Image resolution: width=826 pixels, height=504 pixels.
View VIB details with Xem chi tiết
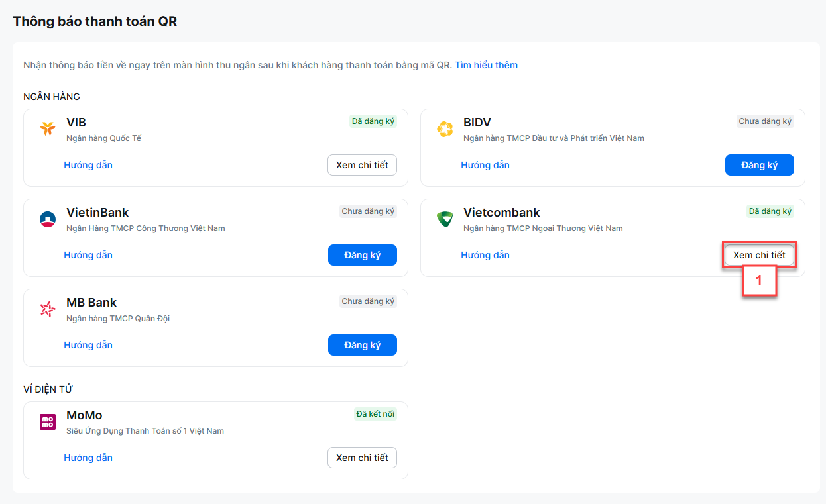[362, 165]
